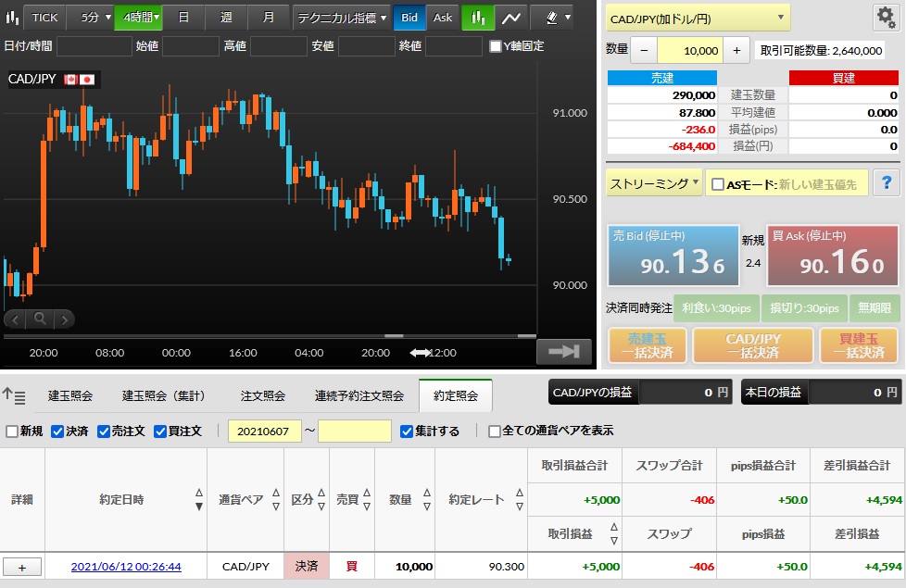Image resolution: width=906 pixels, height=588 pixels.
Task: Uncheck the 決済 filter checkbox
Action: tap(57, 432)
